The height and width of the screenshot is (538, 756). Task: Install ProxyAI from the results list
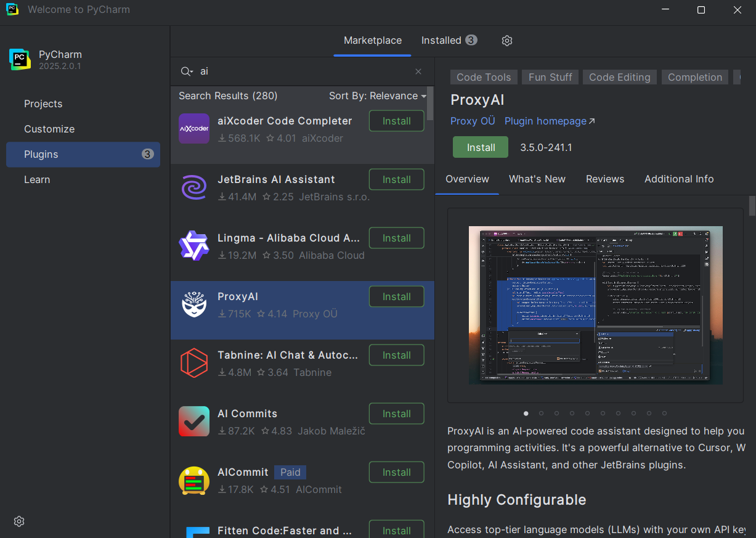[397, 297]
